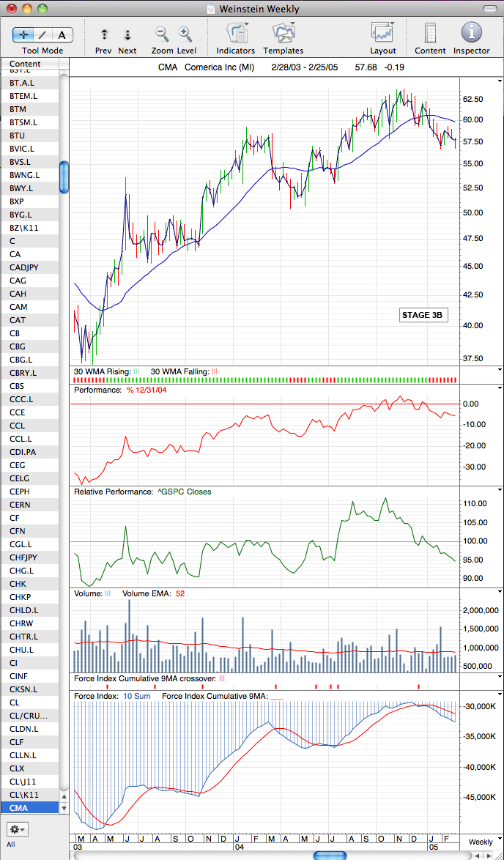Select CAT in the content list

click(x=29, y=320)
